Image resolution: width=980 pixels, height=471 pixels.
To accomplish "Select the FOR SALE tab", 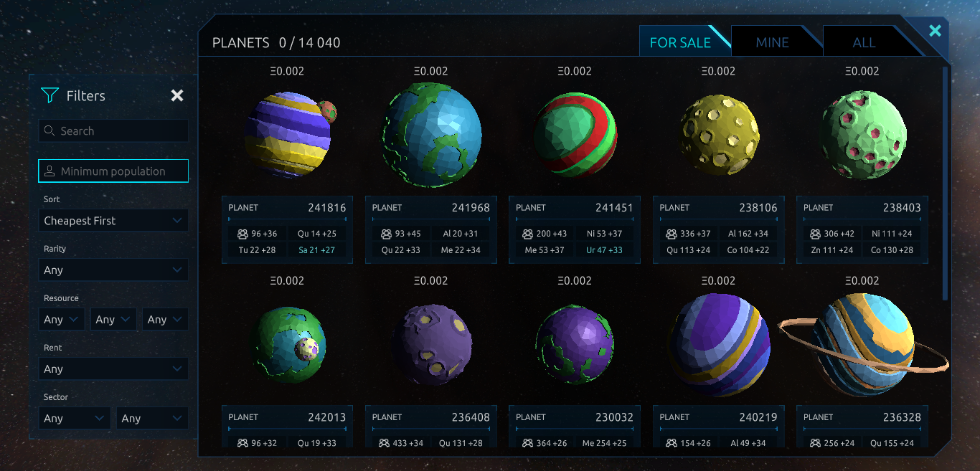I will pyautogui.click(x=680, y=42).
